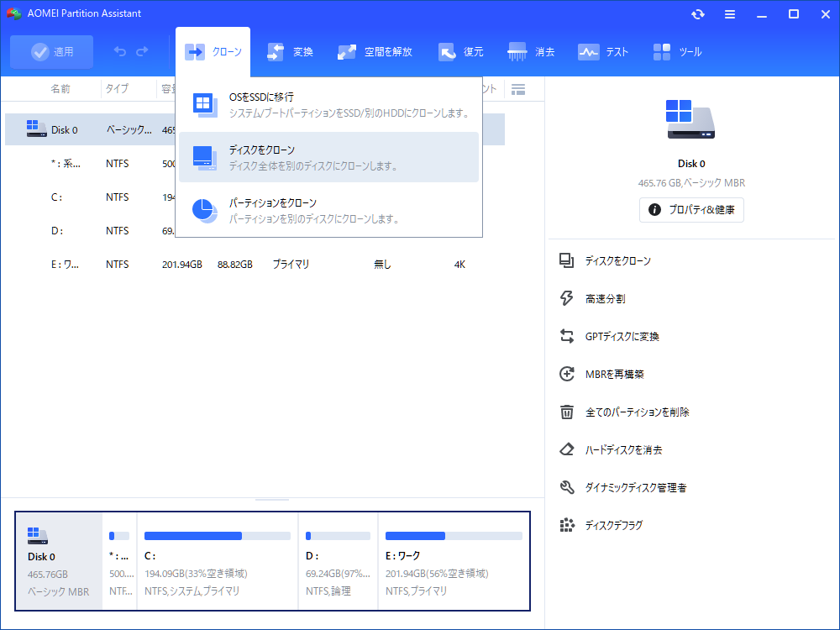
Task: Open the クローン menu tab
Action: click(213, 52)
